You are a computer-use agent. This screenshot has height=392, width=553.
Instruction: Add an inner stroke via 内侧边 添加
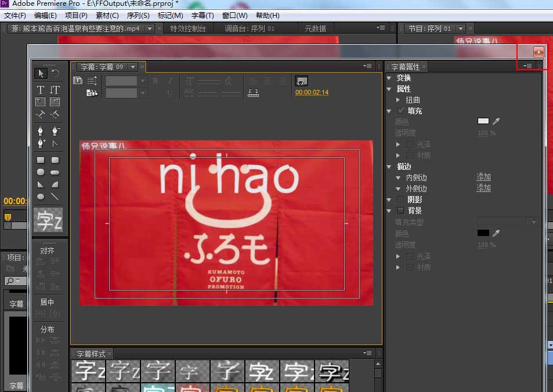pyautogui.click(x=483, y=177)
